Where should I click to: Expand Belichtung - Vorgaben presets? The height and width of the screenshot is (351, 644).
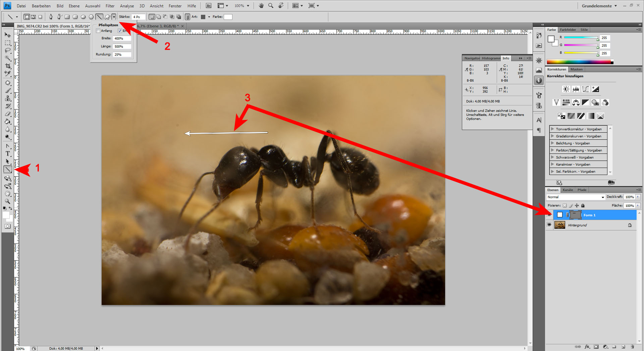pos(552,143)
